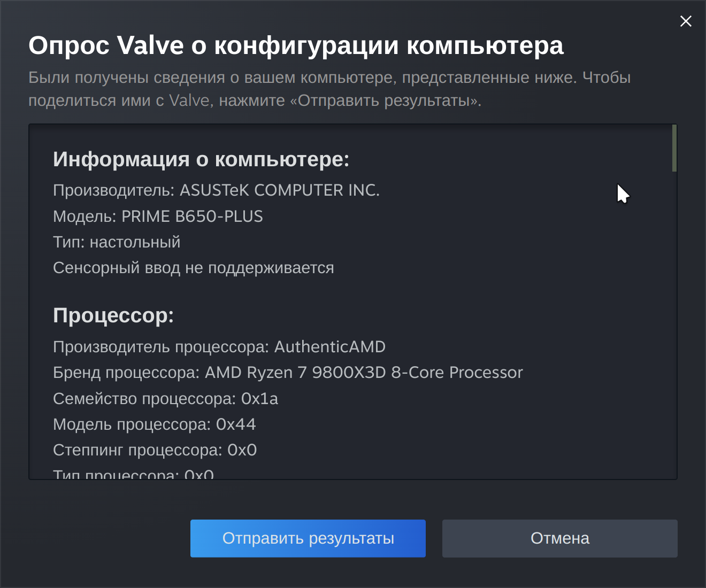Image resolution: width=706 pixels, height=588 pixels.
Task: Select the PRIME B650-PLUS model line
Action: coord(158,216)
